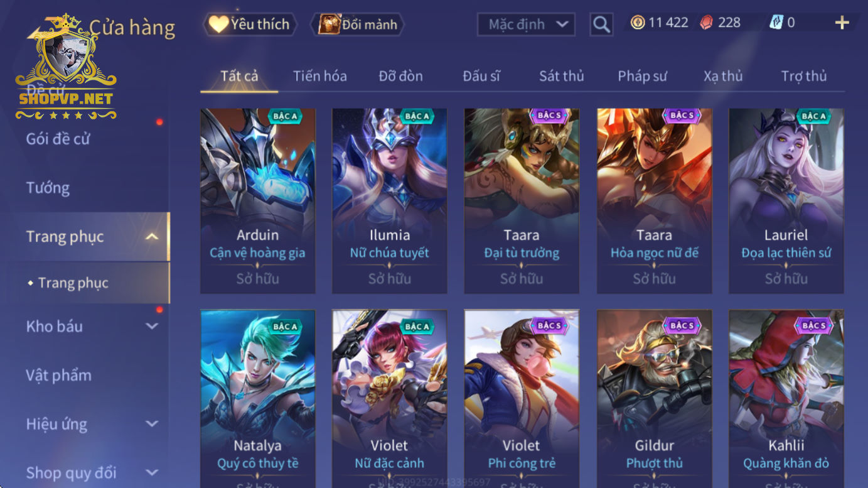Open the Tướng sidebar menu

48,188
